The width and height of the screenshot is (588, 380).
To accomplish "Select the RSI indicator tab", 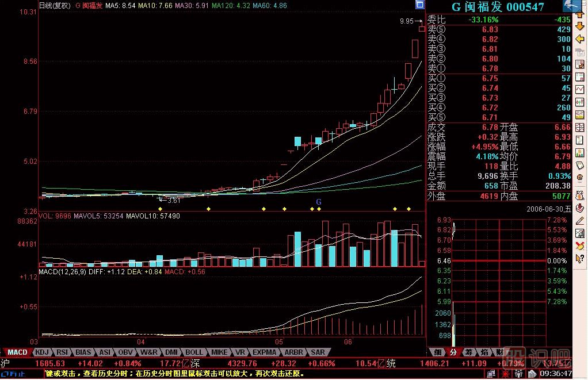I will click(x=62, y=352).
